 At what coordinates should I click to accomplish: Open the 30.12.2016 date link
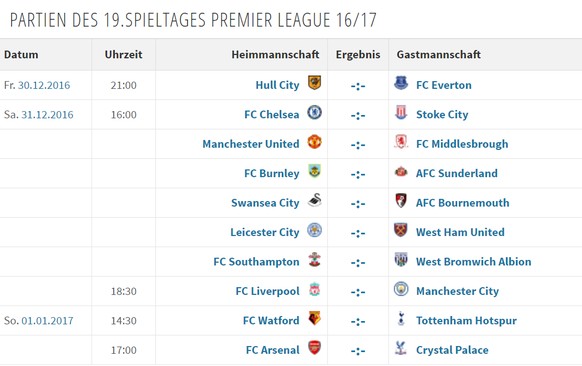click(x=44, y=85)
